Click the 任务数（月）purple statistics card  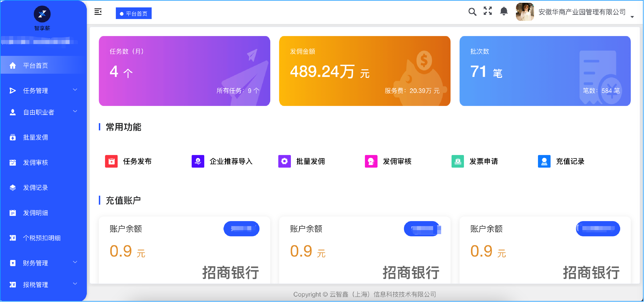tap(184, 71)
